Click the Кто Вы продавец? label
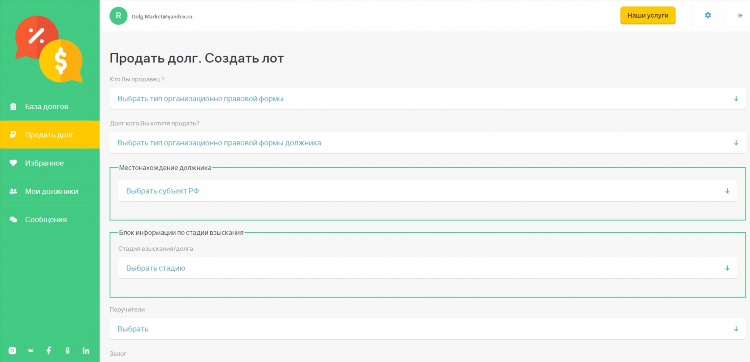 tap(137, 79)
